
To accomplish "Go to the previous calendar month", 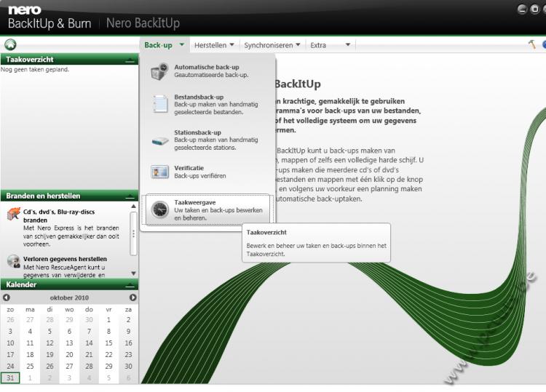I will click(7, 297).
